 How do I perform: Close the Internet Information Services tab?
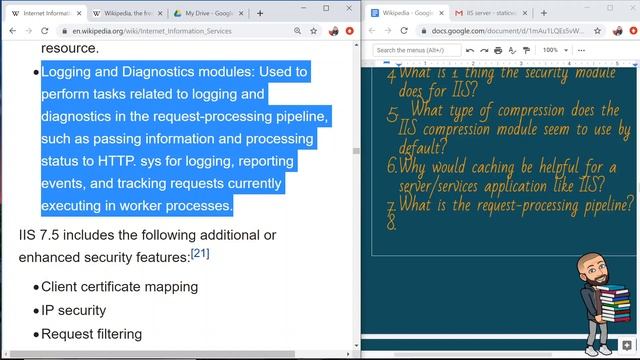79,13
